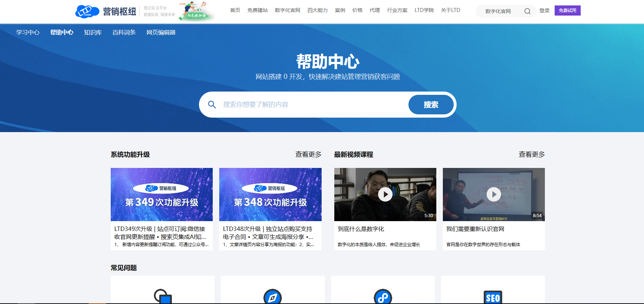644x304 pixels.
Task: Open 四大能力 navigation item
Action: click(318, 10)
